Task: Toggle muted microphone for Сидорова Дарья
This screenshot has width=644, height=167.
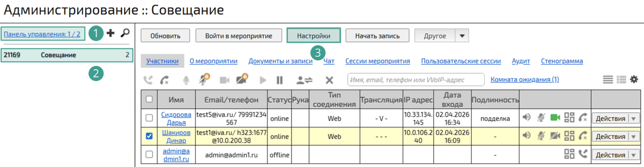Action: [541, 118]
